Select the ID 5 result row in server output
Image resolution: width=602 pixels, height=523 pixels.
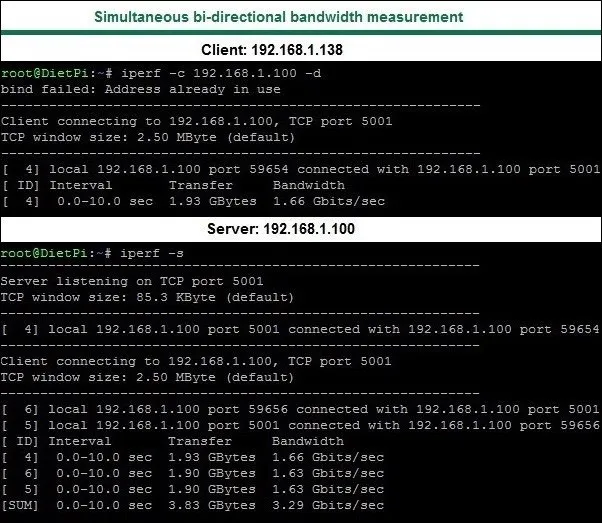click(x=192, y=490)
